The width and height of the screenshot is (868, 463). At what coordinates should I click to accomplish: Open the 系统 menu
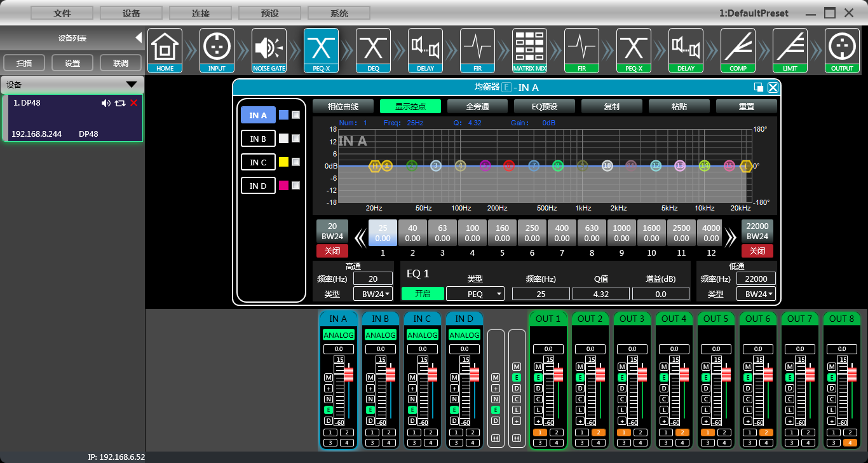(339, 13)
